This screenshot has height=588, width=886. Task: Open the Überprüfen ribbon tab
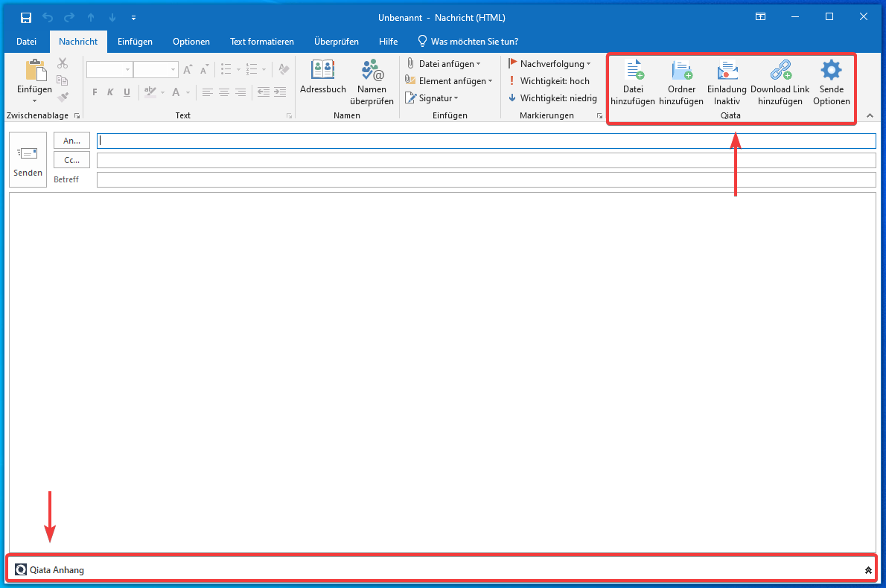pos(337,42)
